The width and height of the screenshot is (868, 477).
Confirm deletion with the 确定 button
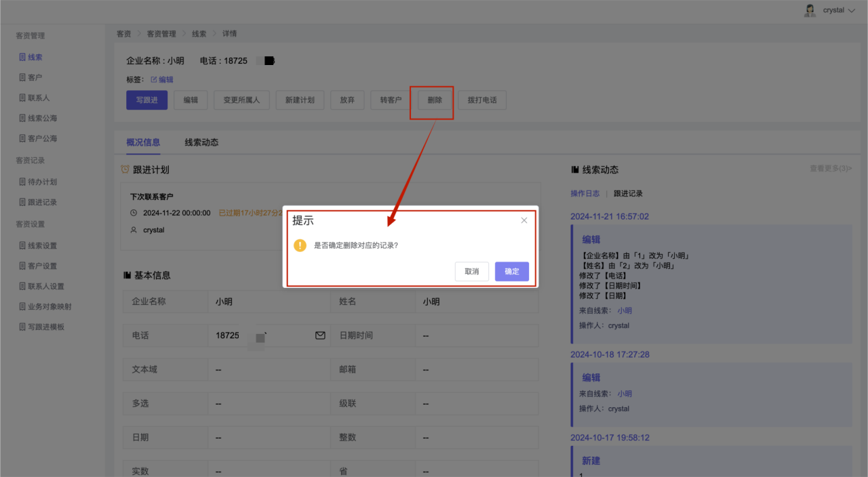(512, 272)
